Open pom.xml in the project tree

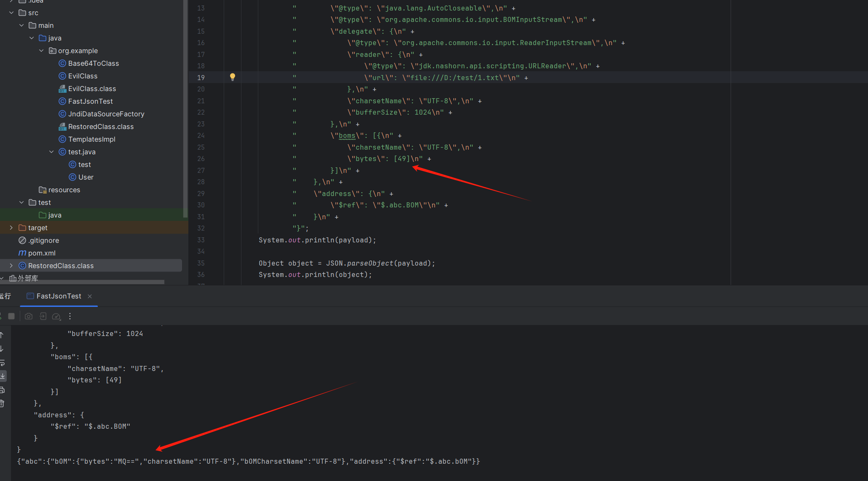point(41,253)
